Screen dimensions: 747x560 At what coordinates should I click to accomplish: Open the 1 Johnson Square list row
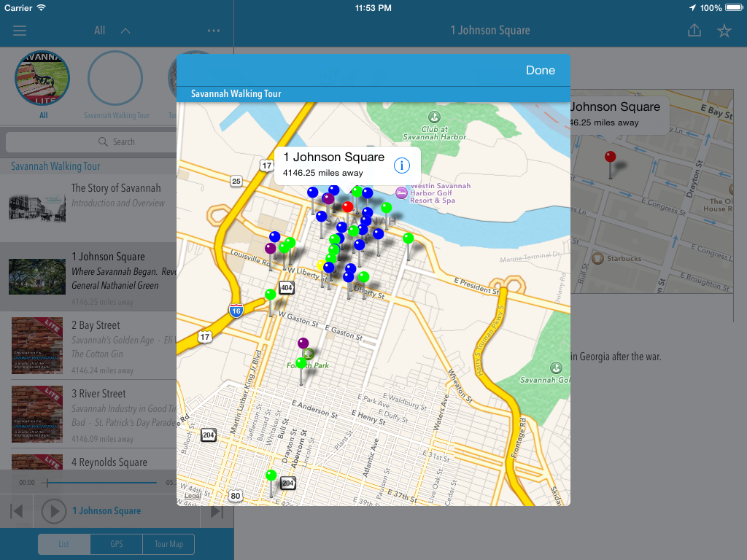point(88,276)
